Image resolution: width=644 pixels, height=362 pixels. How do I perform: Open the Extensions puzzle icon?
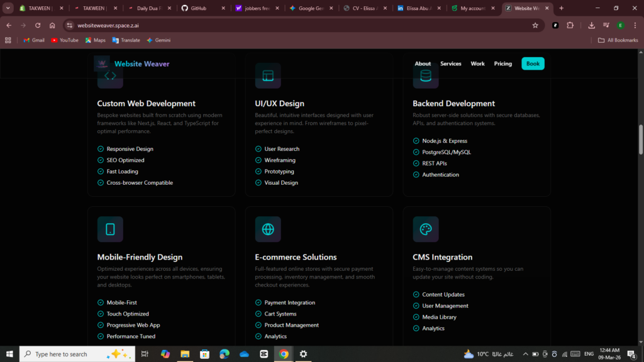click(x=570, y=25)
